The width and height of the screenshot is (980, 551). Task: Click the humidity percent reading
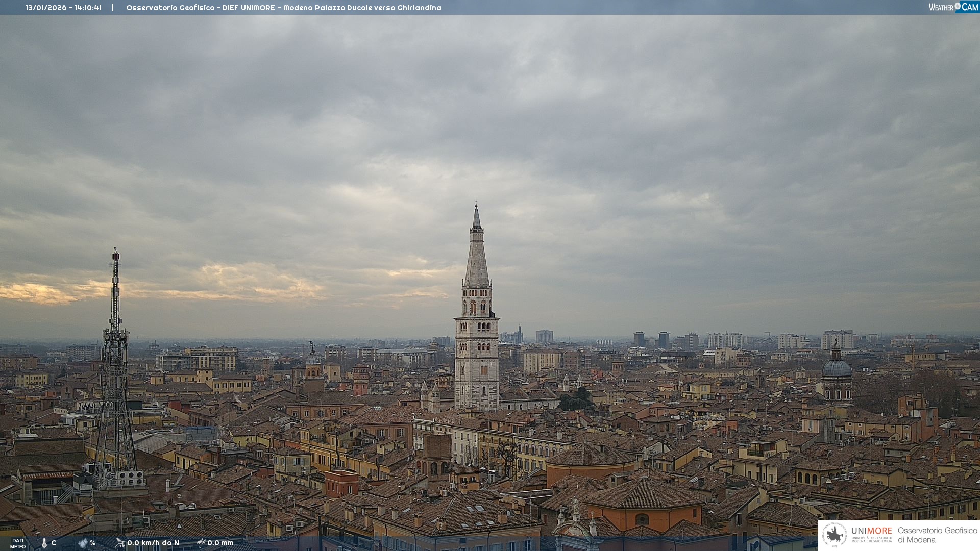(92, 543)
